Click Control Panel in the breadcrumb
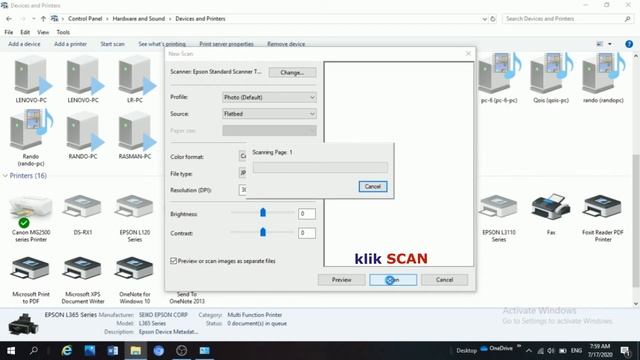The height and width of the screenshot is (360, 640). click(x=85, y=19)
